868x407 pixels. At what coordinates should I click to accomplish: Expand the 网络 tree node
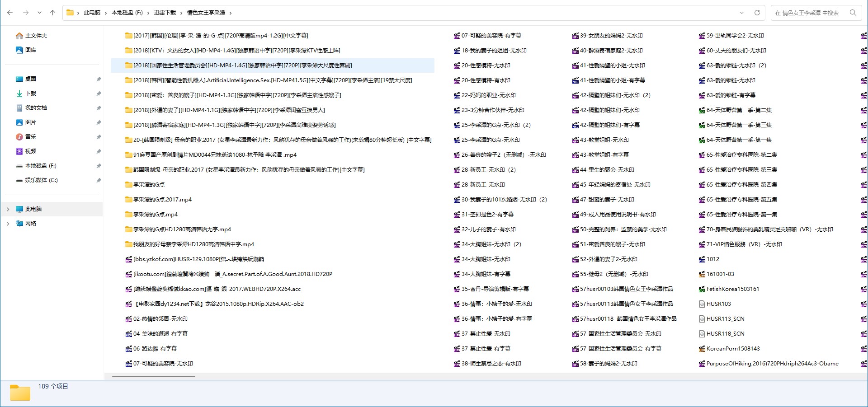coord(8,224)
